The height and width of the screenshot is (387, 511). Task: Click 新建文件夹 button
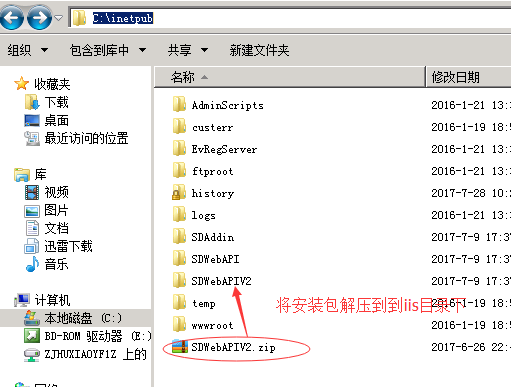pos(259,50)
